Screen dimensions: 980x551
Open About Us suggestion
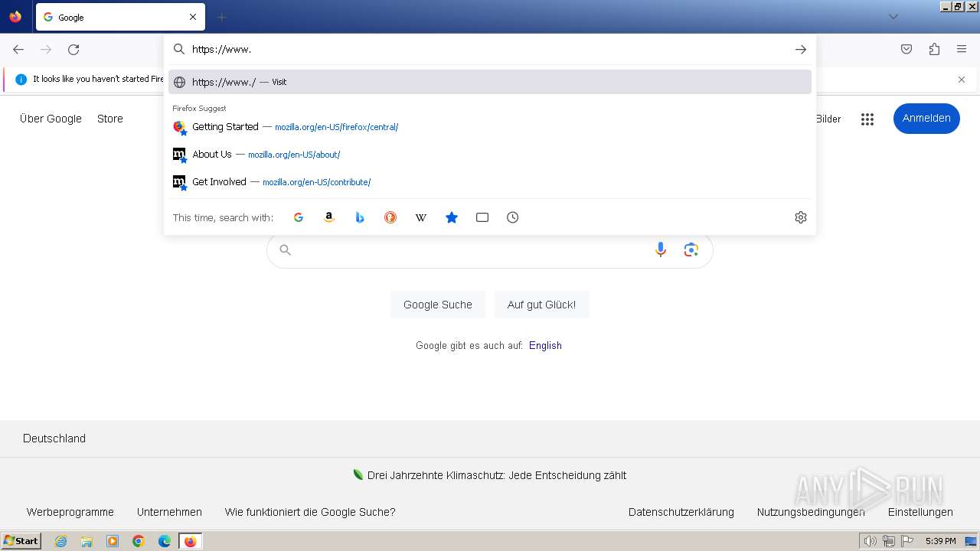490,155
